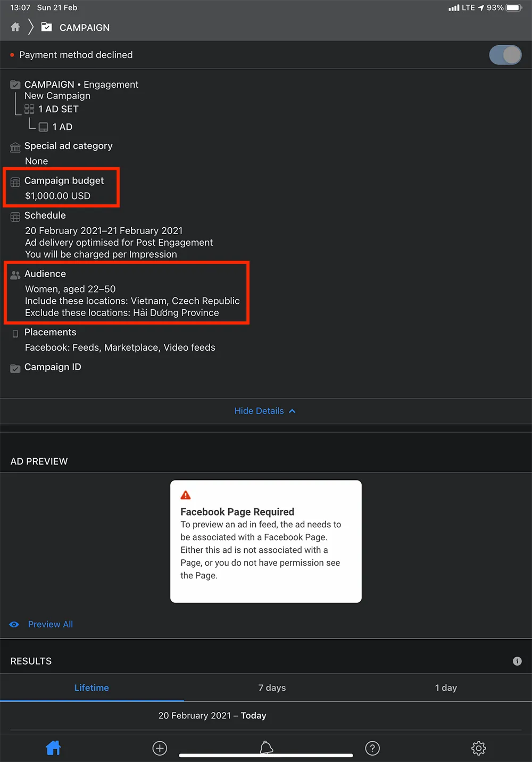Select the RESULTS section heading
The image size is (532, 762).
pyautogui.click(x=31, y=661)
